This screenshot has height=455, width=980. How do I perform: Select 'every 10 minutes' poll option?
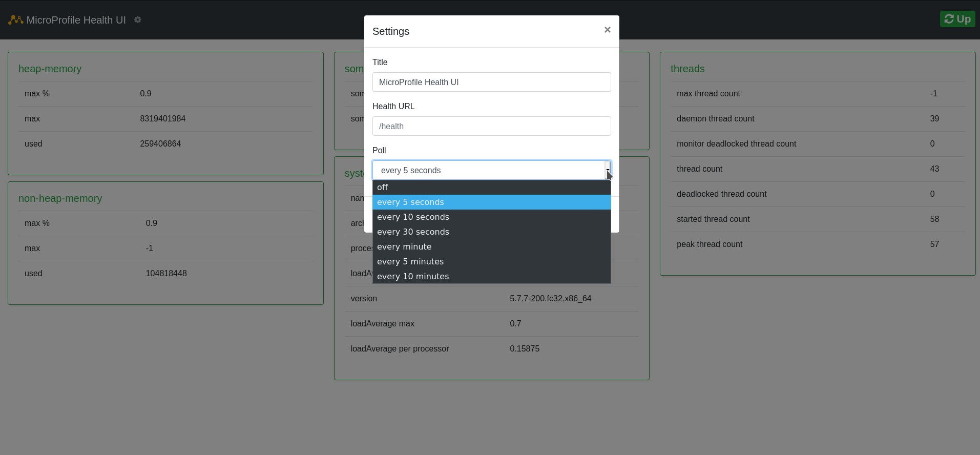point(492,277)
